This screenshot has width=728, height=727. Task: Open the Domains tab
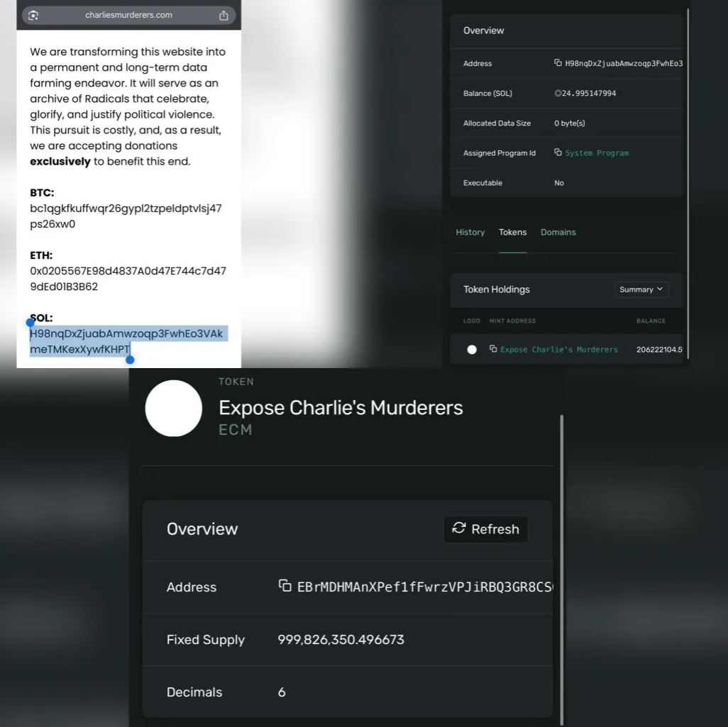558,232
